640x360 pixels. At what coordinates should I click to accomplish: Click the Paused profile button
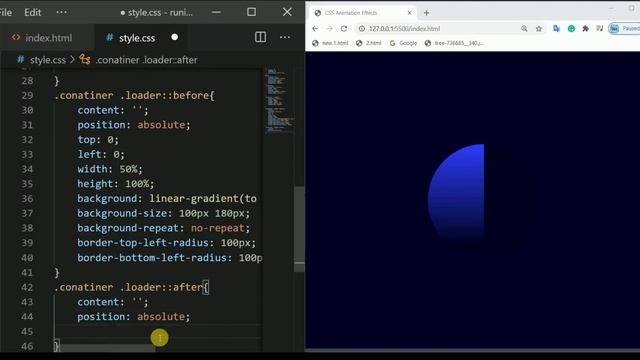[624, 29]
